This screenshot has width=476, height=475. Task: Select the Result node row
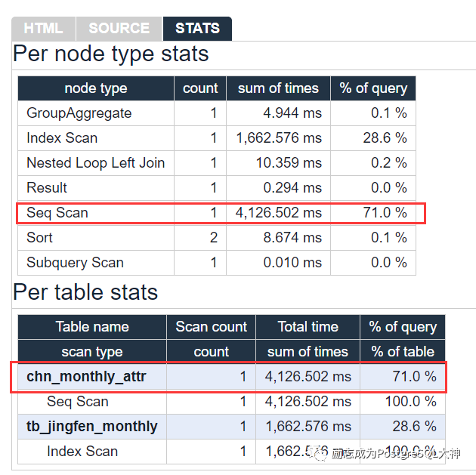pos(217,188)
